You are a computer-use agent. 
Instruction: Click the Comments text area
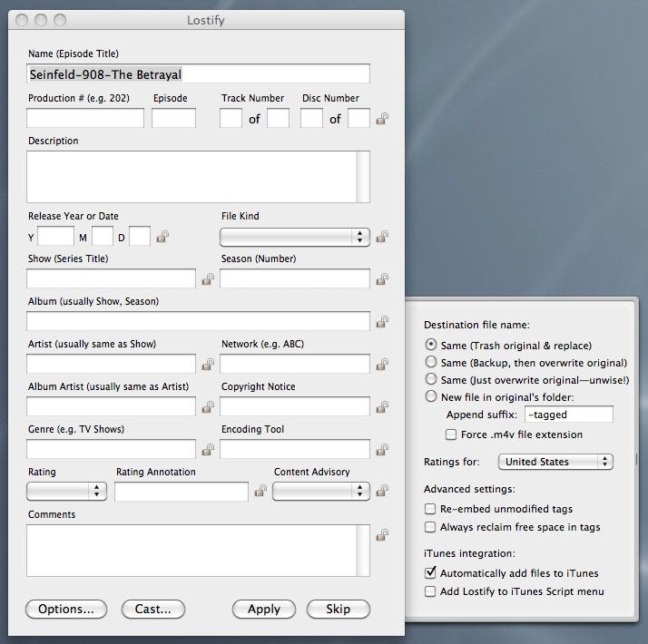point(191,551)
